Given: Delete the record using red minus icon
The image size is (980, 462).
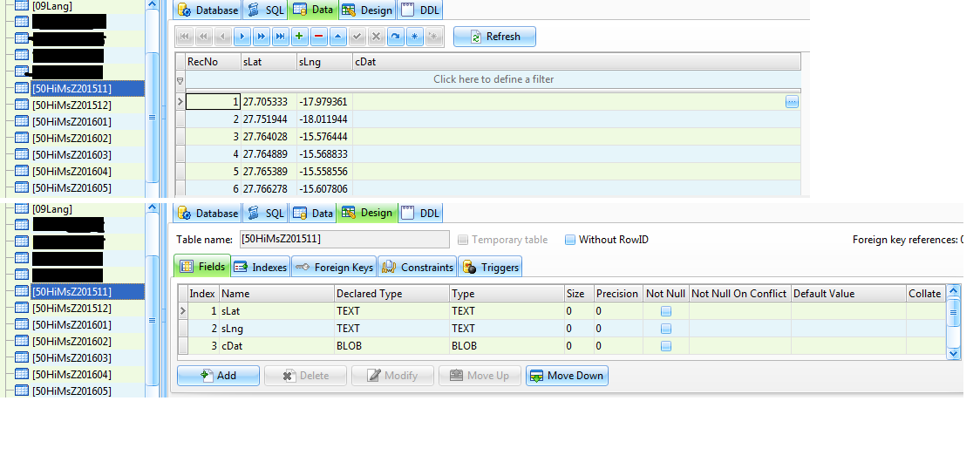Looking at the screenshot, I should coord(319,37).
